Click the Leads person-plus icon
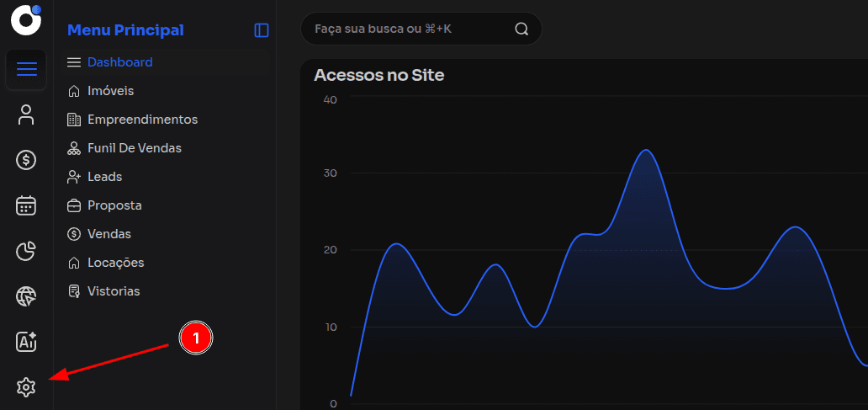 coord(74,177)
